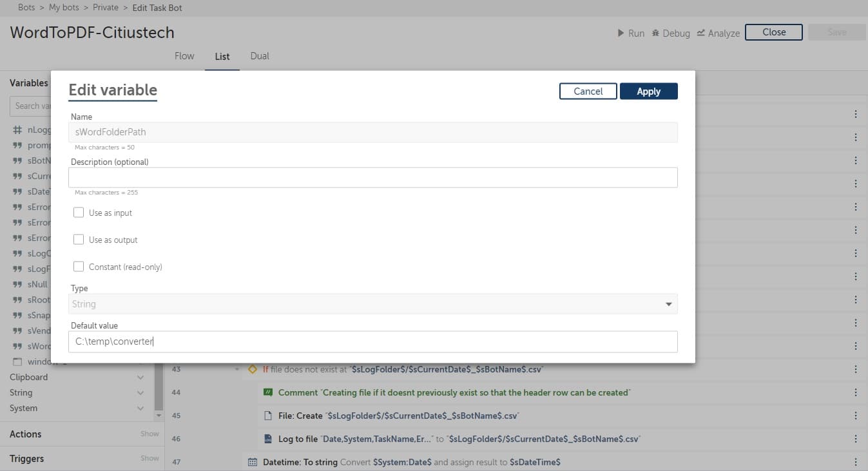Image resolution: width=868 pixels, height=471 pixels.
Task: Open the Type String dropdown
Action: pyautogui.click(x=373, y=304)
